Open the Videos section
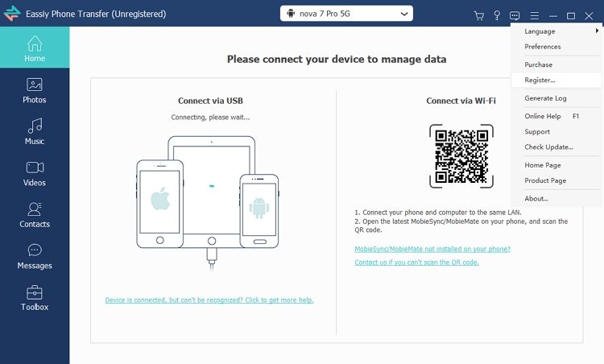604x364 pixels. 35,174
